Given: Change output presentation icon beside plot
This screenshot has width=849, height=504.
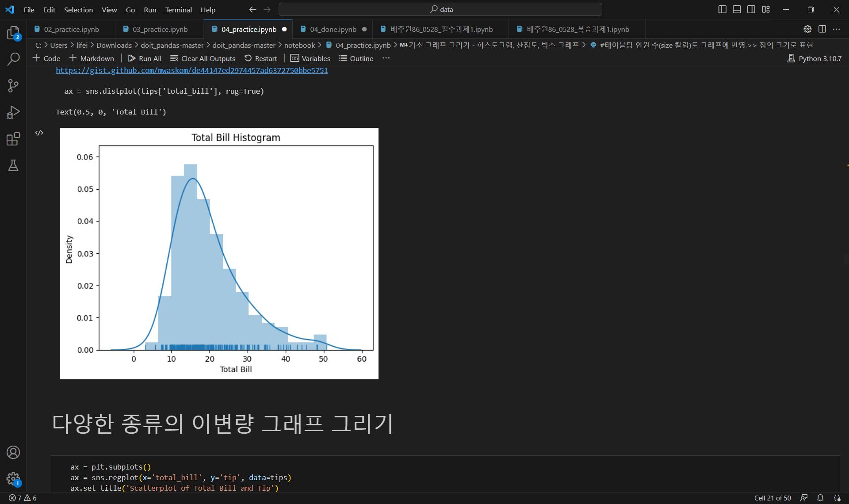Looking at the screenshot, I should pos(39,133).
